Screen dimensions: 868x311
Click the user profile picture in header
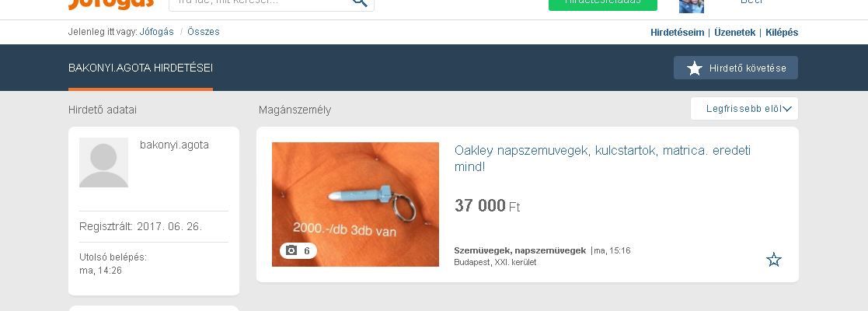coord(692,5)
